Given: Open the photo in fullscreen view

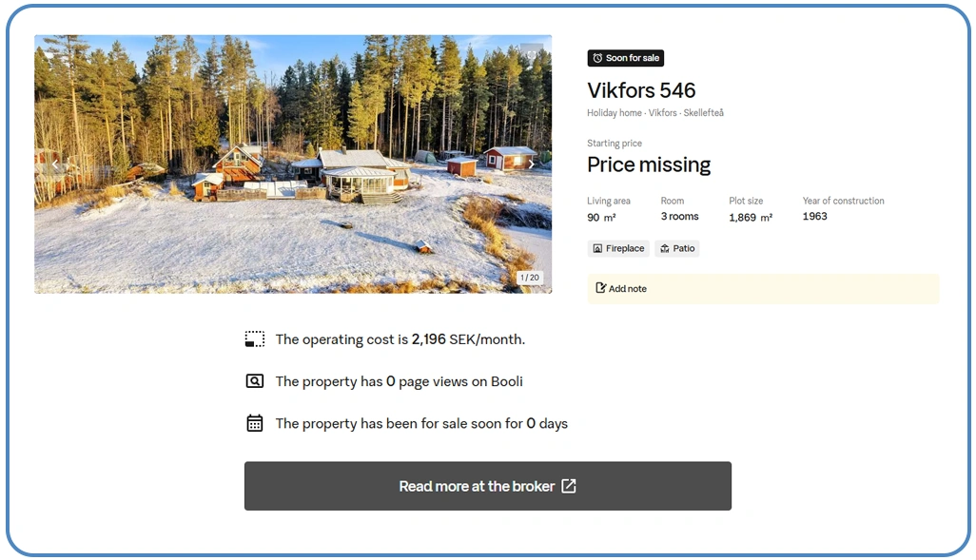Looking at the screenshot, I should pos(531,55).
